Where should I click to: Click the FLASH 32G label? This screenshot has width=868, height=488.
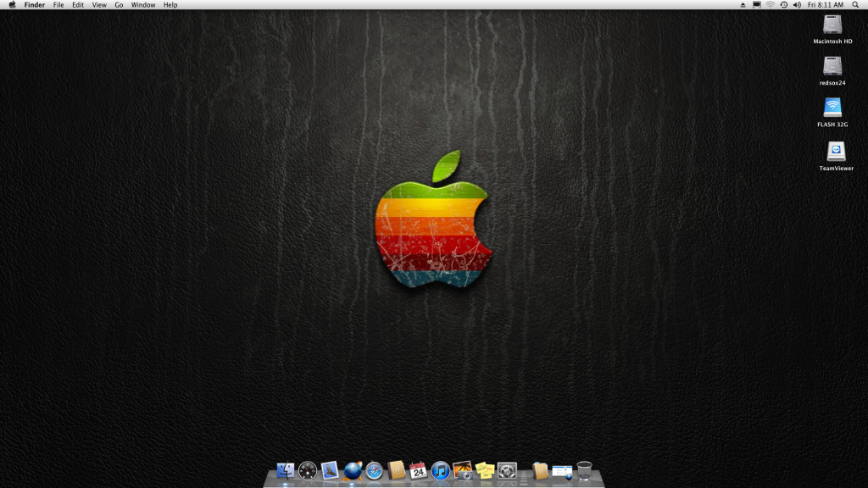(832, 125)
